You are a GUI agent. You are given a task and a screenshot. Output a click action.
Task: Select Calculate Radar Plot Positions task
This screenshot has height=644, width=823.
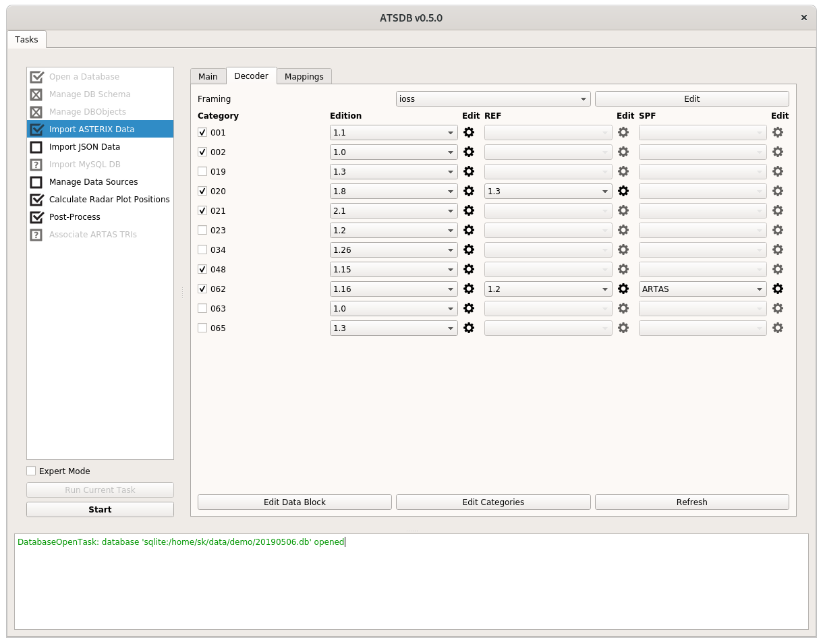pyautogui.click(x=100, y=200)
